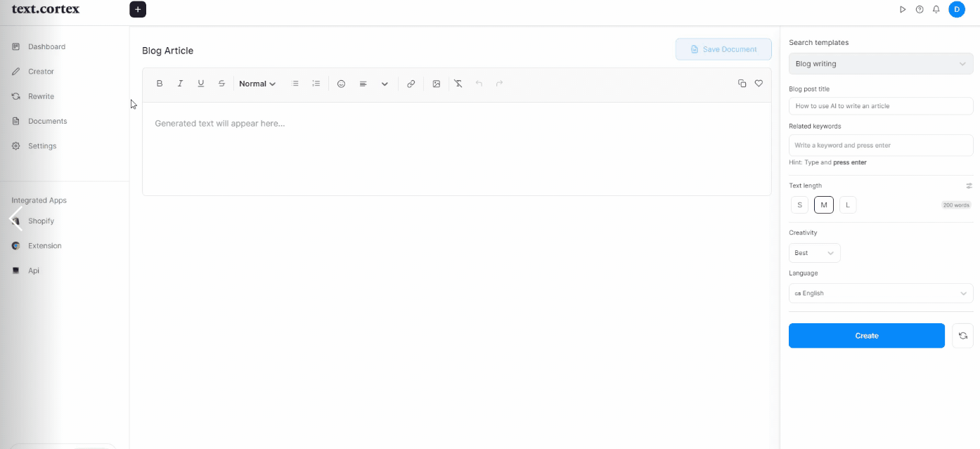980x449 pixels.
Task: Open the user avatar D menu
Action: pos(957,10)
